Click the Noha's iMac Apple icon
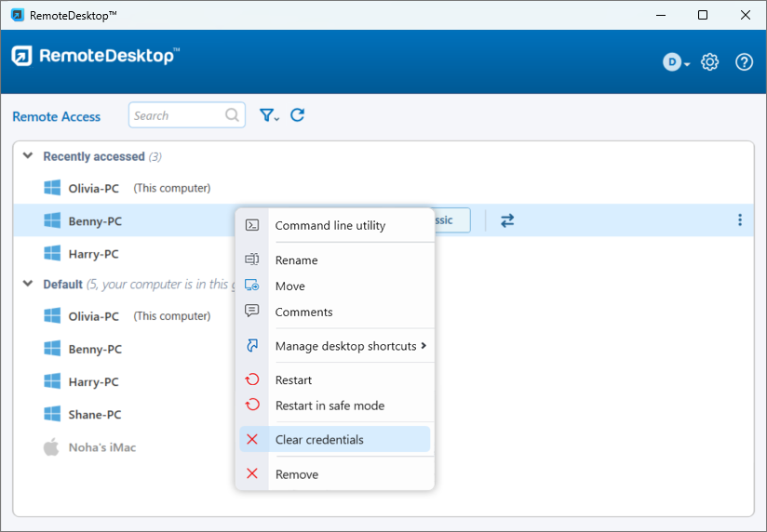The height and width of the screenshot is (532, 767). (52, 447)
